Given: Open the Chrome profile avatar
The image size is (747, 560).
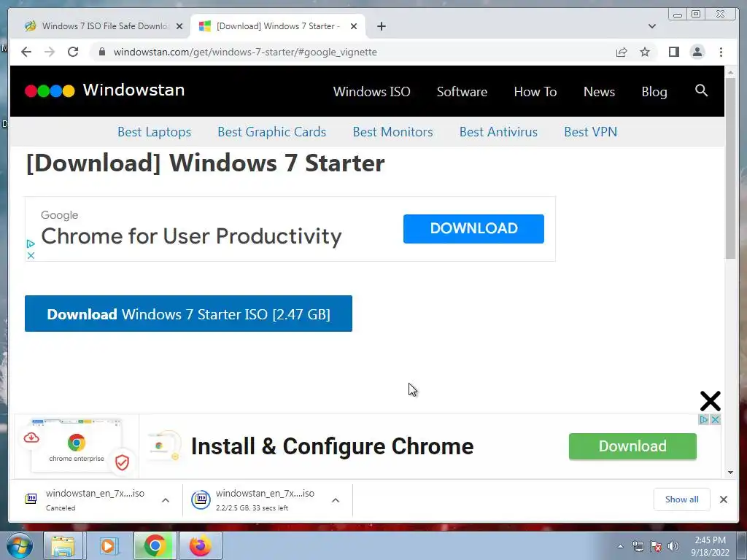Looking at the screenshot, I should click(697, 52).
